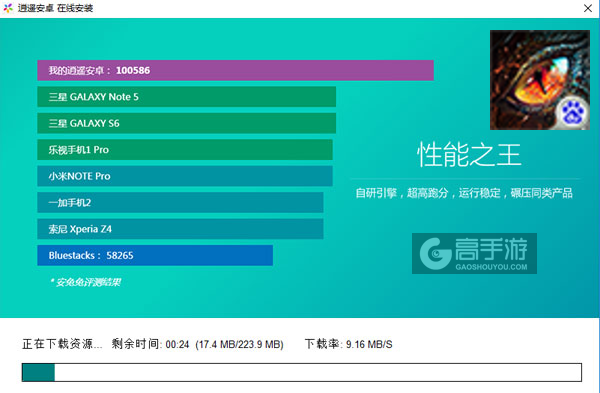
Task: Select the Bluestacks 58265 bar
Action: (155, 255)
